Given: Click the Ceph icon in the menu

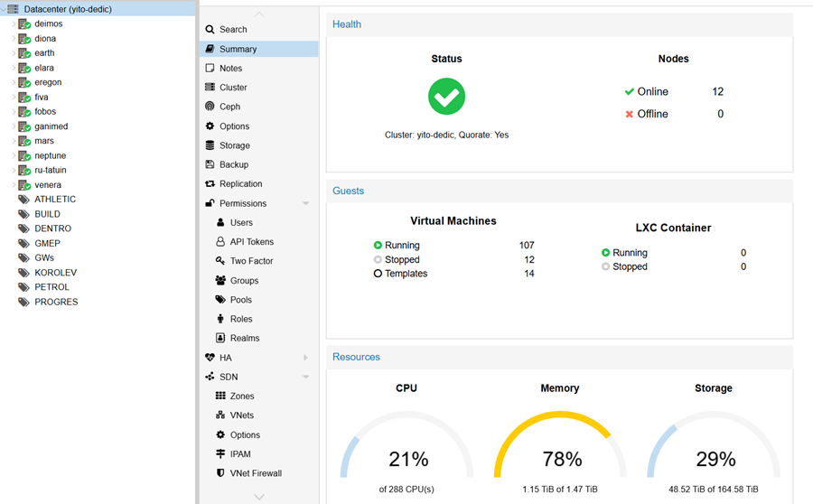Looking at the screenshot, I should click(210, 107).
